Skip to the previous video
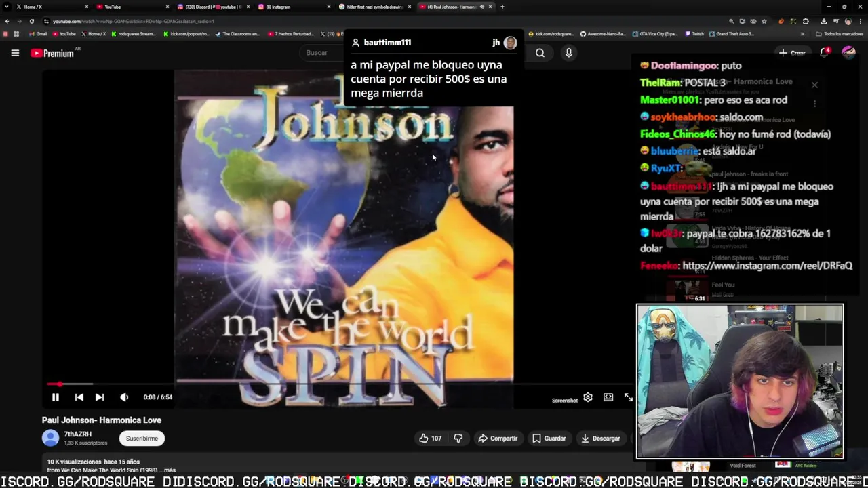The image size is (868, 488). coord(79,397)
